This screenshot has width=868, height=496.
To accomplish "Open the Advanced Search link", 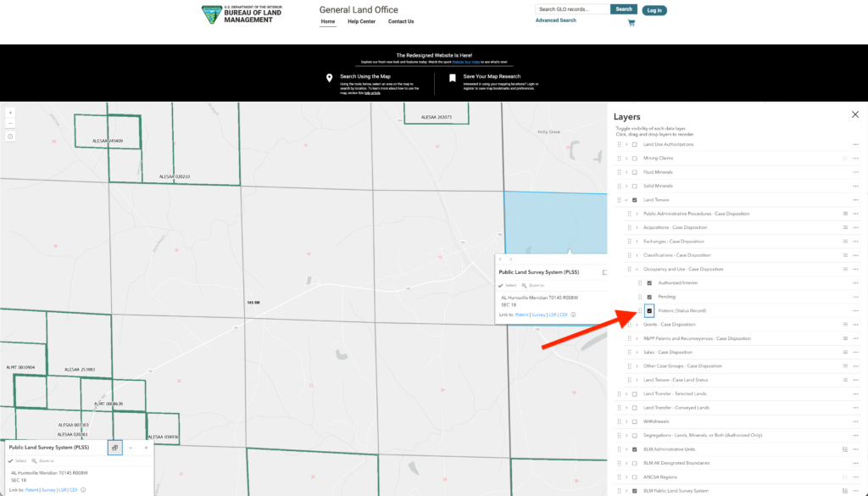I will point(556,20).
